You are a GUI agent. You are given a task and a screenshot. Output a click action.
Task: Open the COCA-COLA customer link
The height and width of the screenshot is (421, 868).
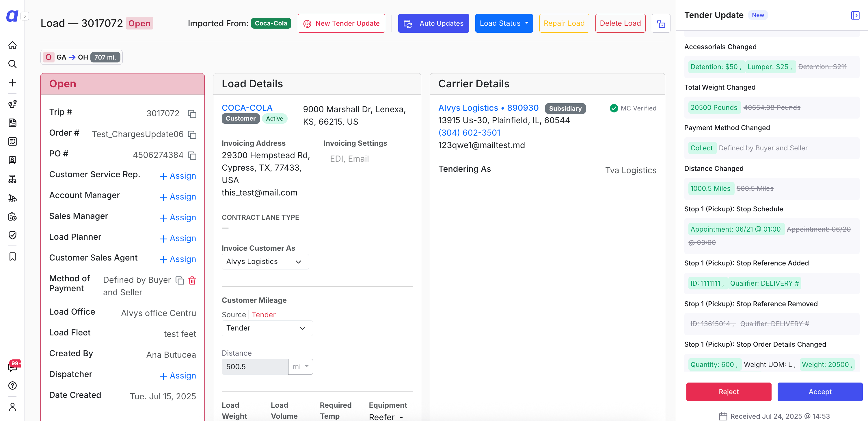click(247, 108)
